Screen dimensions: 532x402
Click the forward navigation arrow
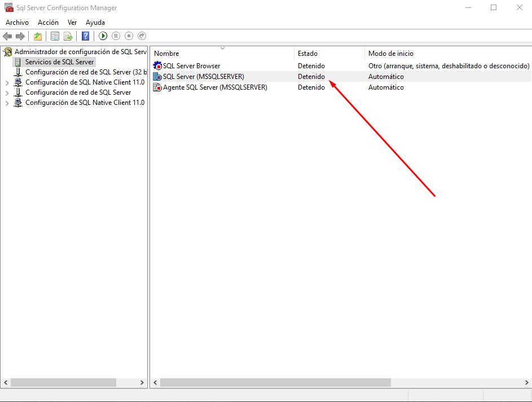tap(21, 36)
